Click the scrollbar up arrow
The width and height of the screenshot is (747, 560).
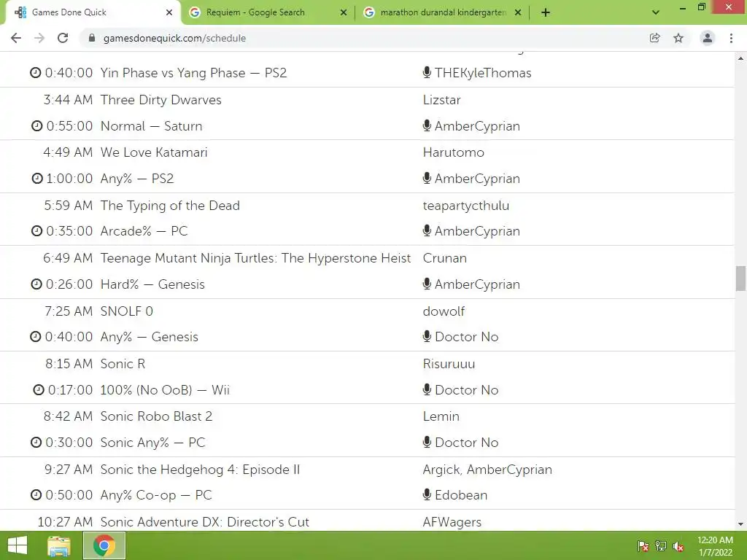pos(740,58)
